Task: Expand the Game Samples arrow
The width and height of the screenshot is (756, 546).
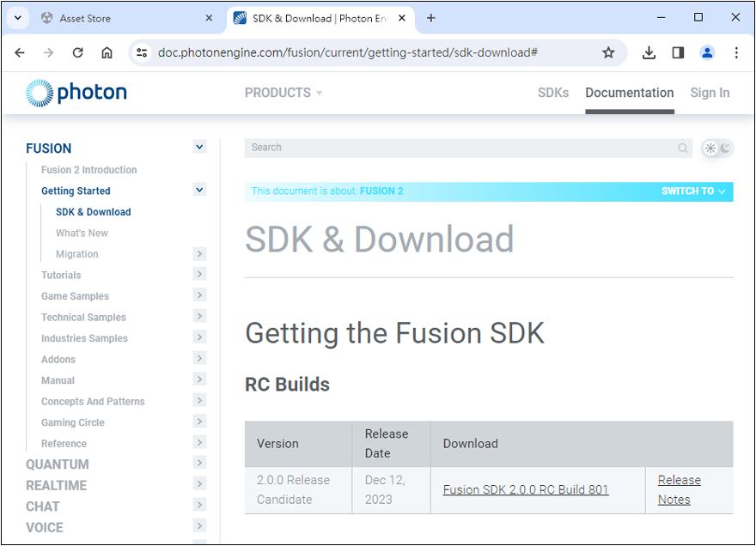Action: tap(199, 295)
